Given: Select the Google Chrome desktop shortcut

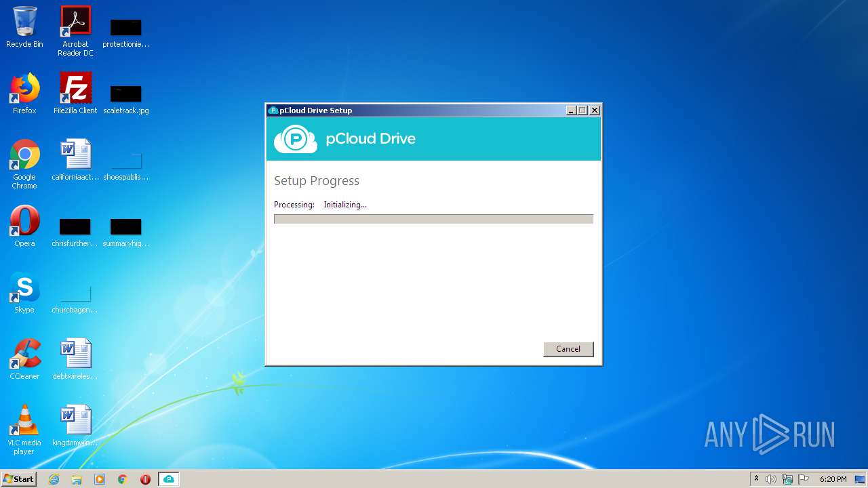Looking at the screenshot, I should point(24,164).
